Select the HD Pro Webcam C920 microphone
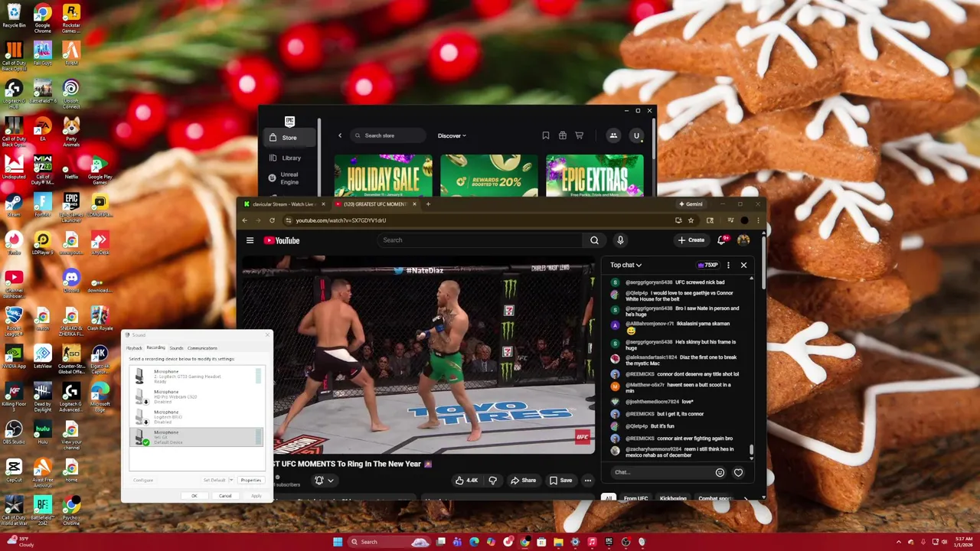The height and width of the screenshot is (551, 980). coord(196,396)
